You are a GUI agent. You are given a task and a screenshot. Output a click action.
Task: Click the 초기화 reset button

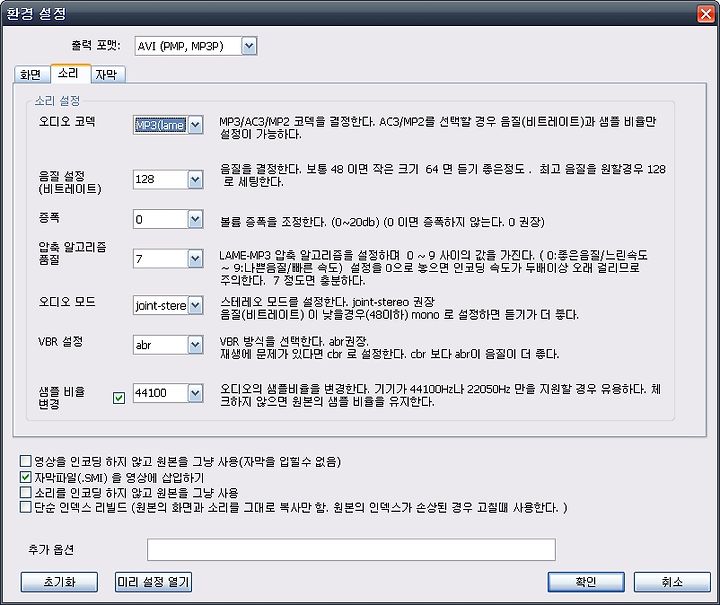[59, 582]
